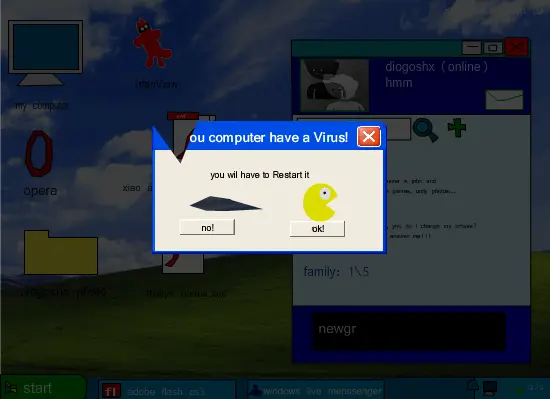
Task: Open the yellow diogoshx photo folder
Action: [x=61, y=252]
